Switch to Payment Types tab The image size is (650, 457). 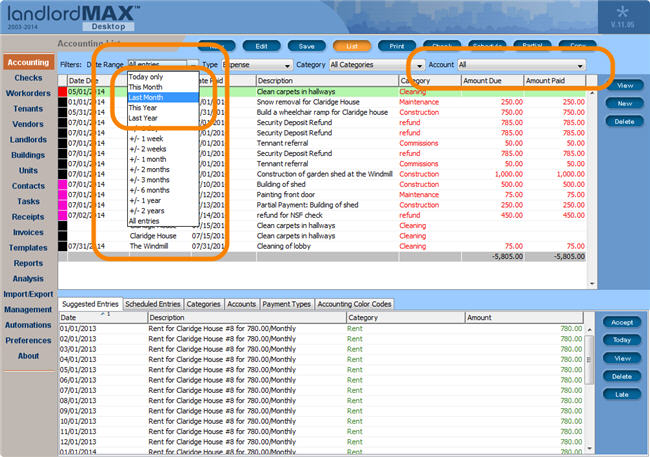coord(286,304)
